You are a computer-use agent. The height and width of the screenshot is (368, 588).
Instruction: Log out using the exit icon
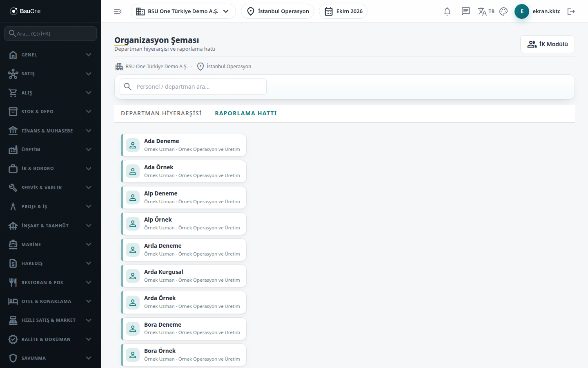click(571, 11)
